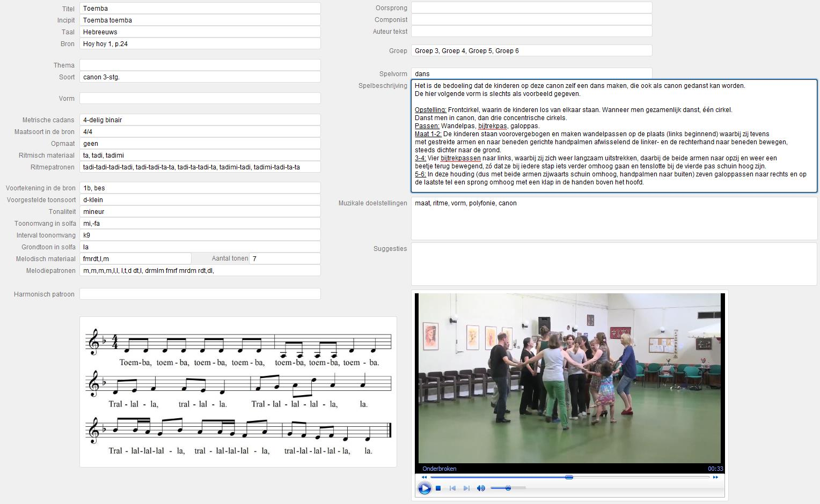Click inside the Spelbeschrijving text area
Screen dimensions: 820x504
(614, 136)
